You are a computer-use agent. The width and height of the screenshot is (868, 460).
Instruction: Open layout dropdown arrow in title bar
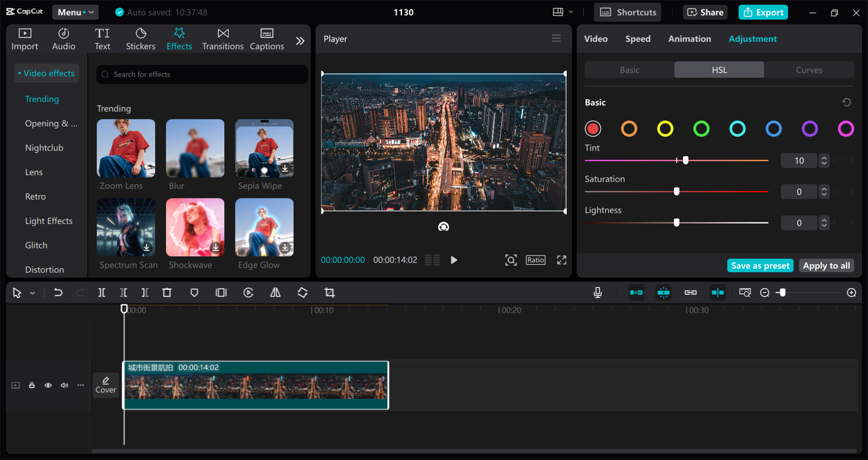[571, 12]
